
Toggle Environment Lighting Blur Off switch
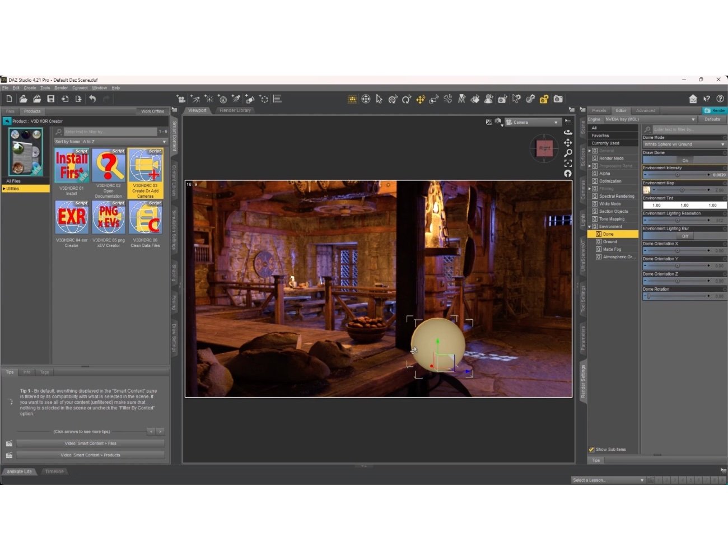coord(684,236)
